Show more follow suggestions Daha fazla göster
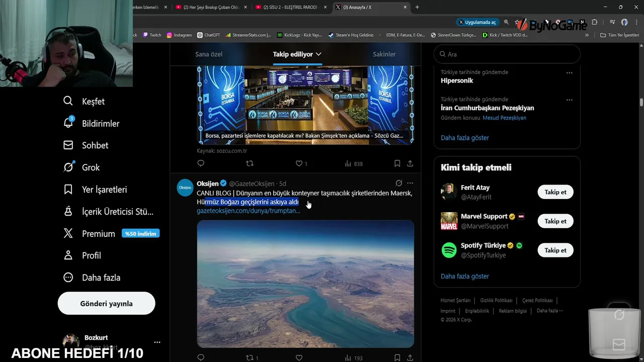Image resolution: width=644 pixels, height=362 pixels. tap(465, 276)
